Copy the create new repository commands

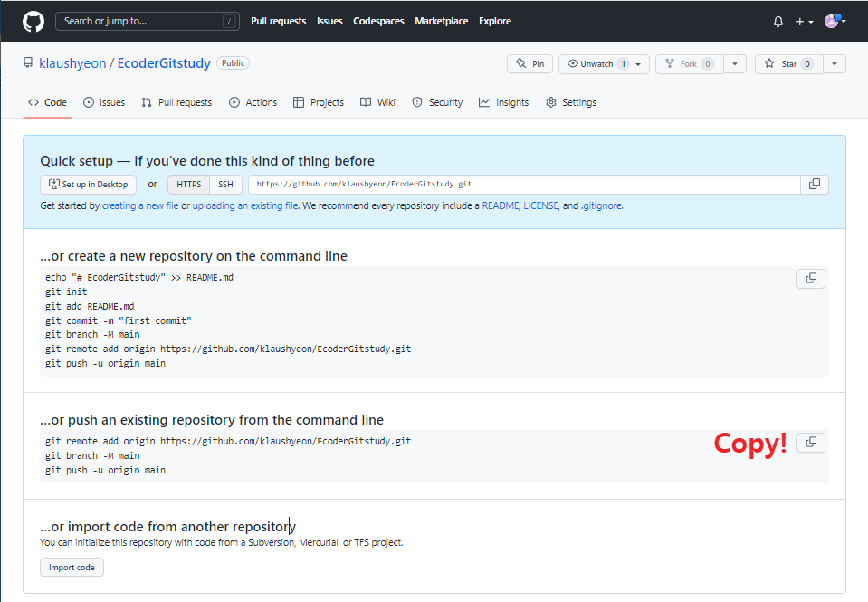tap(811, 279)
